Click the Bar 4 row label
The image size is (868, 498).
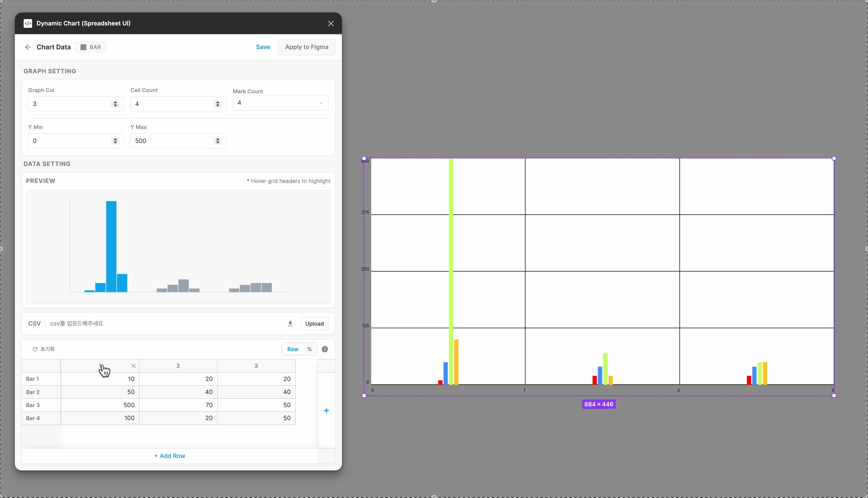[41, 418]
